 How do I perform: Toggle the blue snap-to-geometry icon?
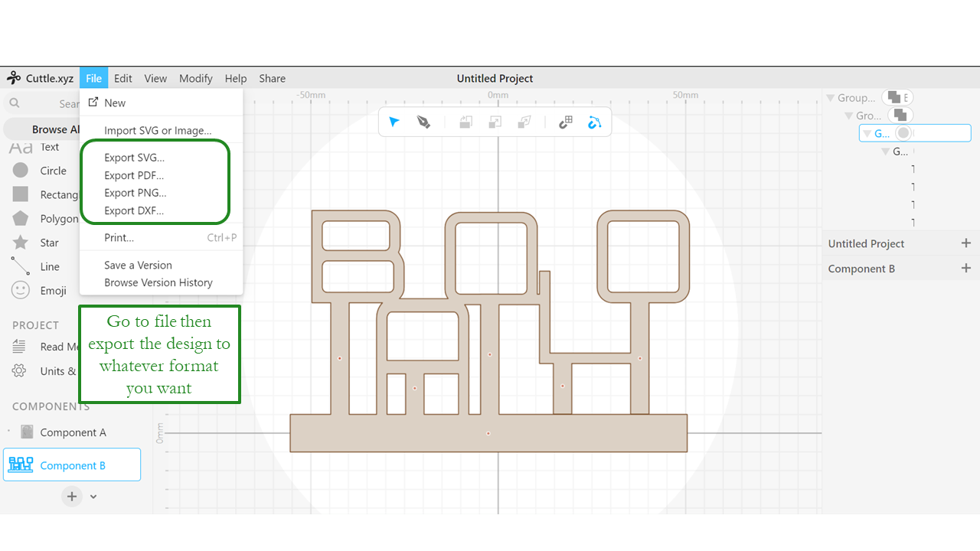pyautogui.click(x=595, y=122)
